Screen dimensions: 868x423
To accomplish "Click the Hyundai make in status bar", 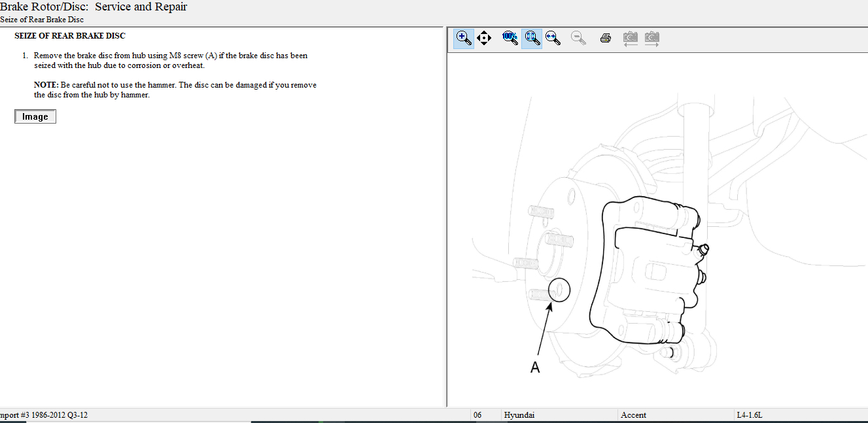I will [x=519, y=415].
